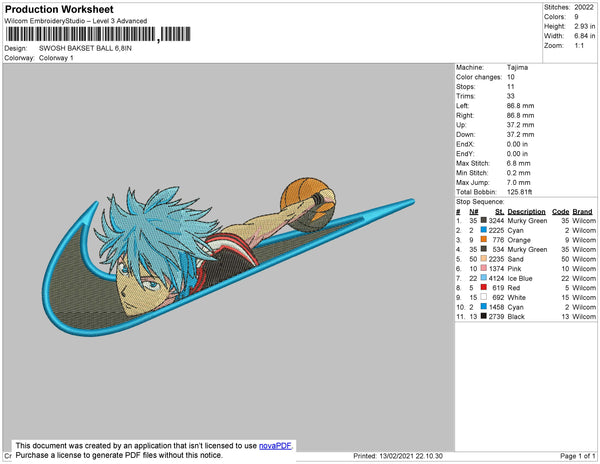The height and width of the screenshot is (464, 600).
Task: Click the 'Production Worksheet' title
Action: [59, 10]
